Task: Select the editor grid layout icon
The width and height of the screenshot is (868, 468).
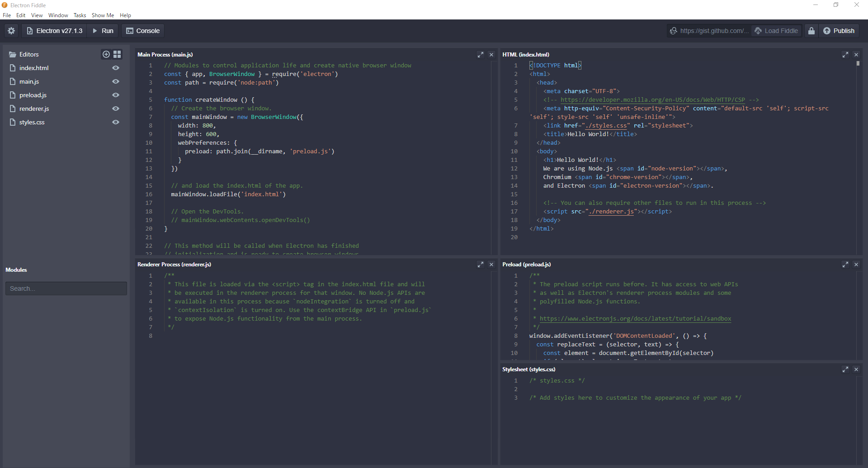Action: 117,54
